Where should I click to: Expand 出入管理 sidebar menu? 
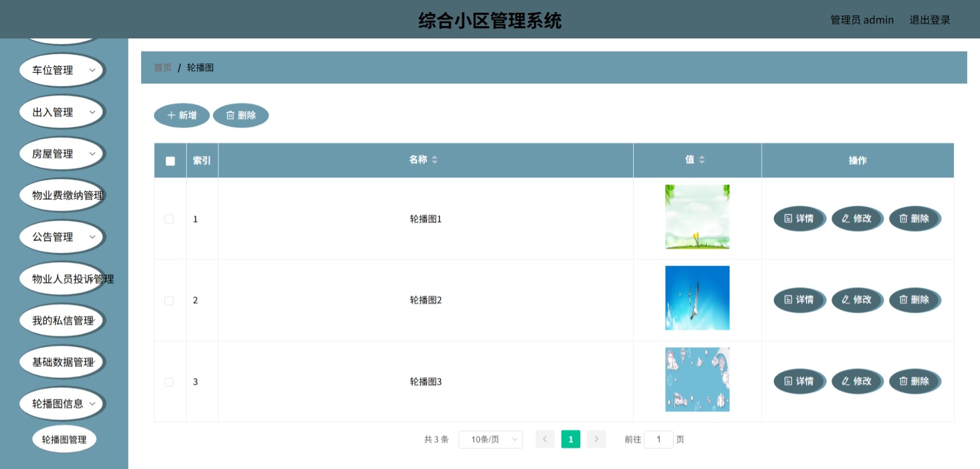click(x=62, y=112)
